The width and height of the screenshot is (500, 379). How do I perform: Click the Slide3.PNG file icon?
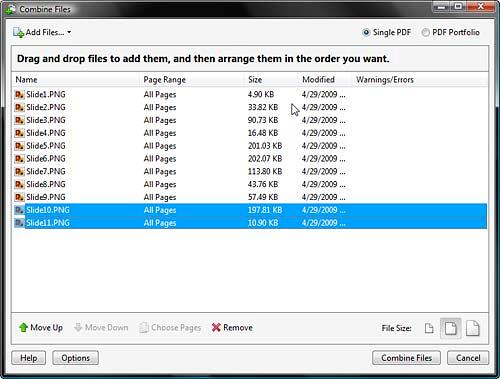[x=20, y=120]
